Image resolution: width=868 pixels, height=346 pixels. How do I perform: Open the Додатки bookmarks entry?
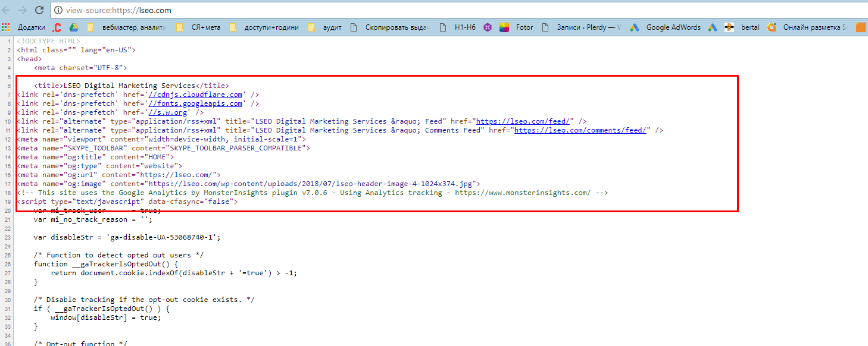click(x=31, y=27)
